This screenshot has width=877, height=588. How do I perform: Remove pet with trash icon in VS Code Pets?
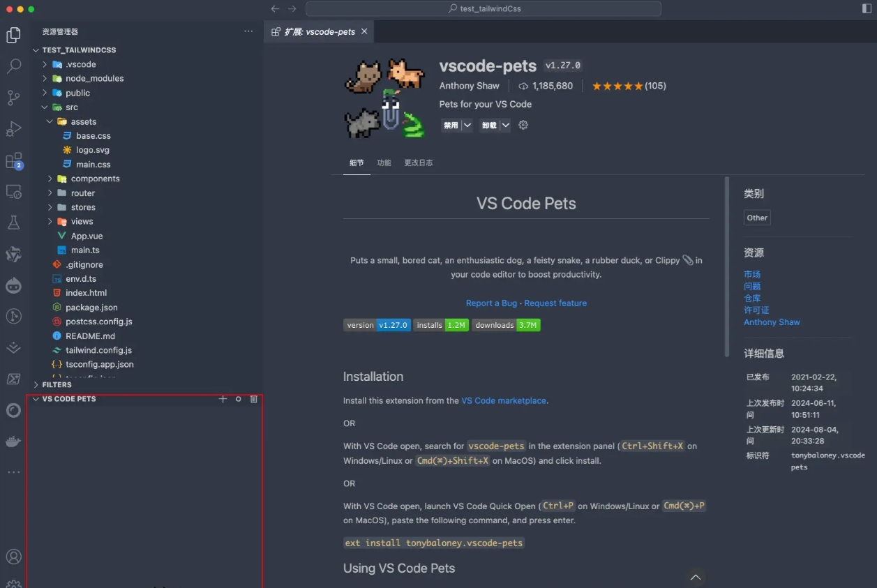pos(254,399)
